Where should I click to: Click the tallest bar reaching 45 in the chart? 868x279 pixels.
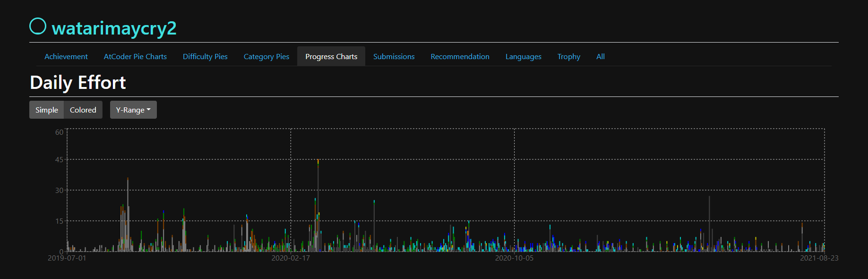coord(318,206)
